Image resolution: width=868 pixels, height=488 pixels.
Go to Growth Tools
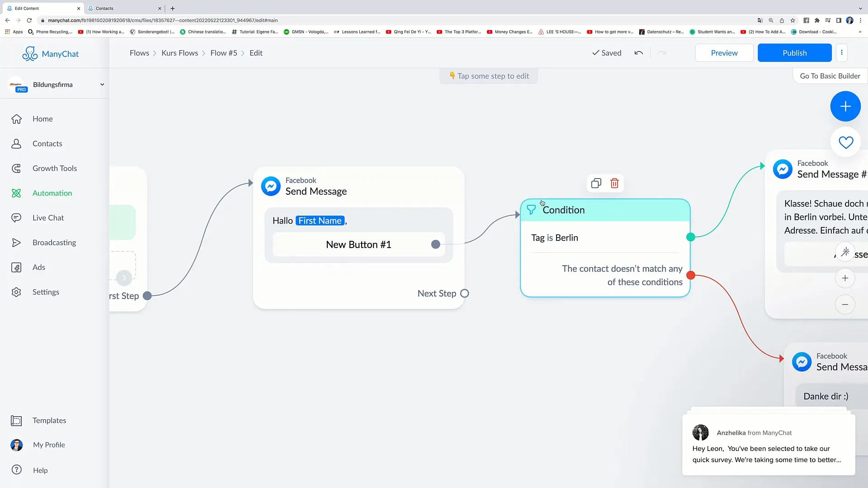pos(54,169)
